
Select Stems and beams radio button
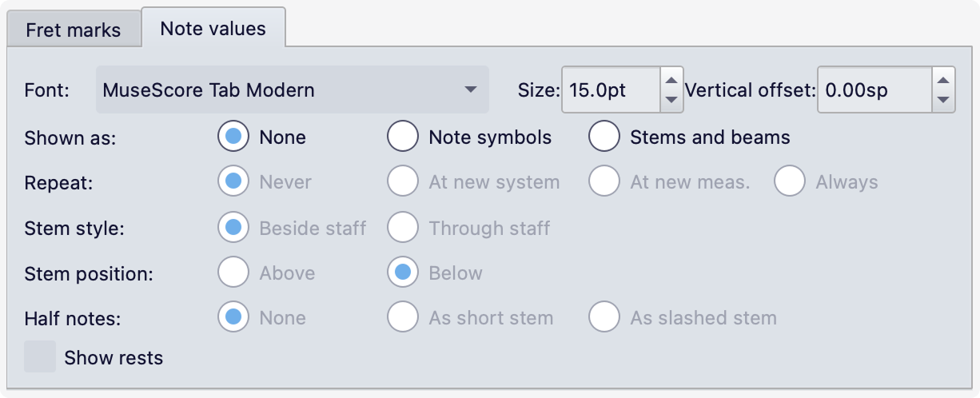(x=604, y=137)
